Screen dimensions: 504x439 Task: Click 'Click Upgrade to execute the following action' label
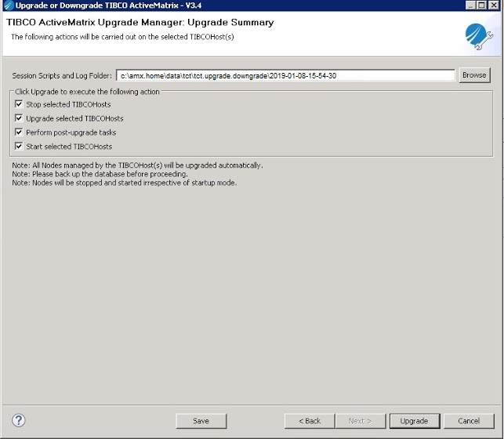click(87, 92)
